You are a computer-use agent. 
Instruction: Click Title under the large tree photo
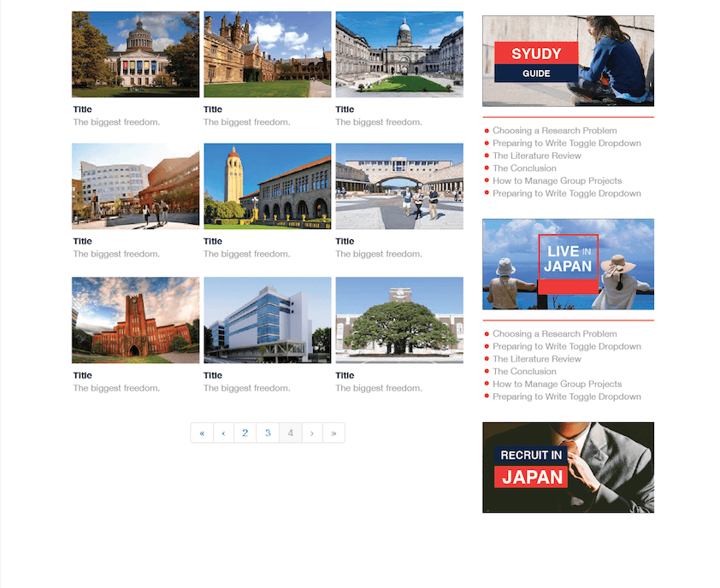tap(345, 375)
